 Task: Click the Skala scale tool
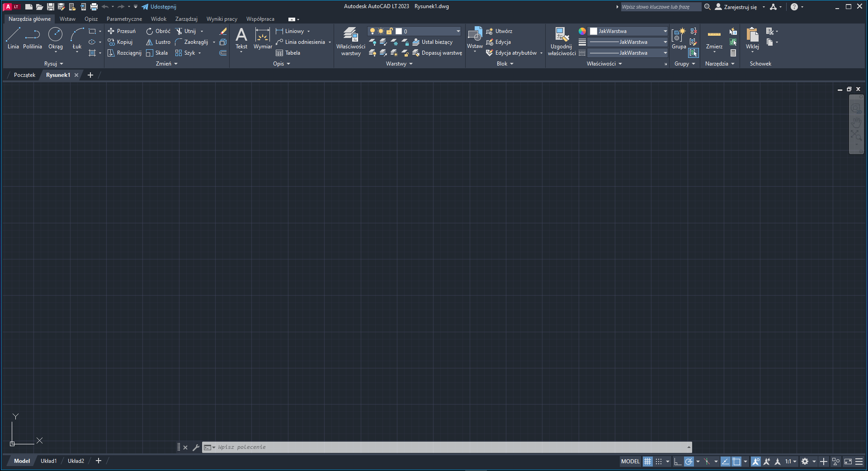click(x=157, y=53)
